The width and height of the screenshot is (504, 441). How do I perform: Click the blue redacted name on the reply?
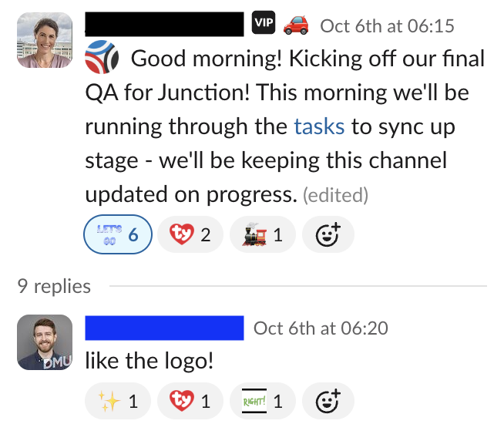pyautogui.click(x=164, y=328)
